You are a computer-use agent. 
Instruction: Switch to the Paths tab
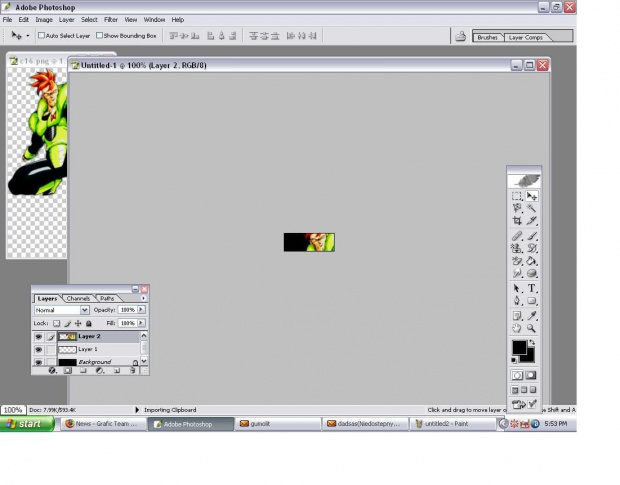click(107, 298)
